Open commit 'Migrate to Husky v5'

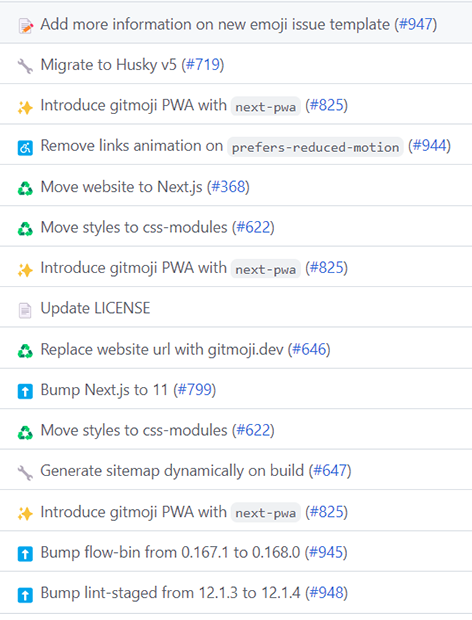(109, 65)
